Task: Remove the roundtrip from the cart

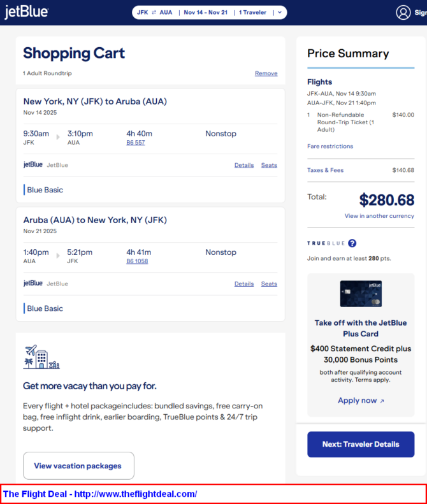Action: click(266, 73)
